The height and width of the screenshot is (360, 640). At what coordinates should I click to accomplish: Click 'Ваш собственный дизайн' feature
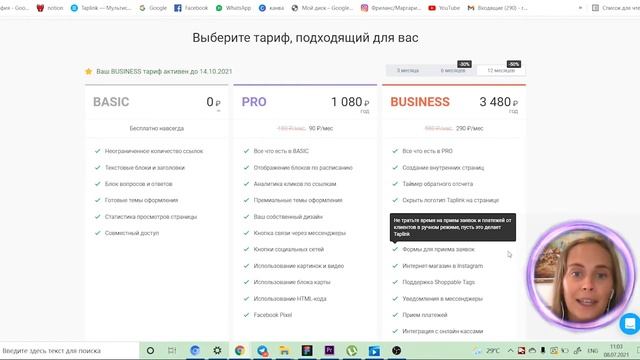[x=288, y=217]
